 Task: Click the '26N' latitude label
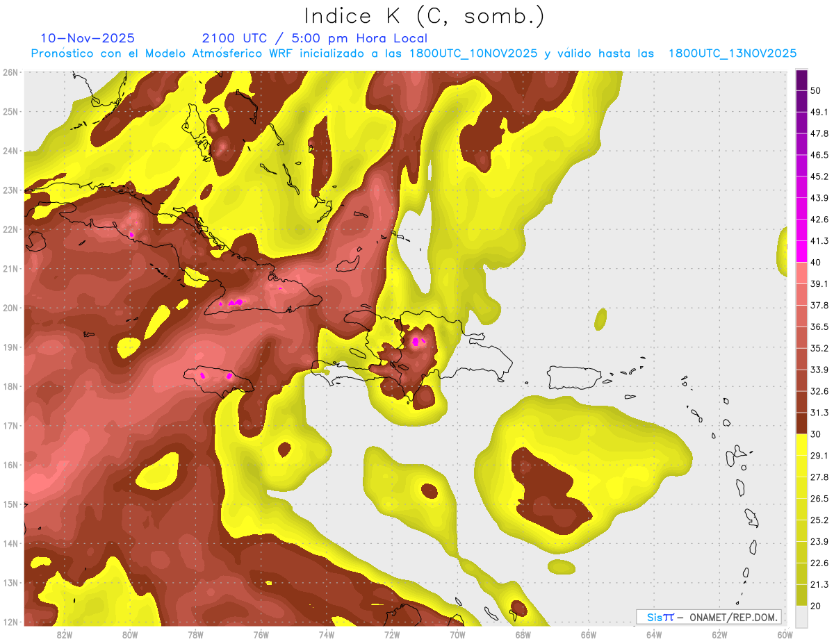click(x=10, y=72)
